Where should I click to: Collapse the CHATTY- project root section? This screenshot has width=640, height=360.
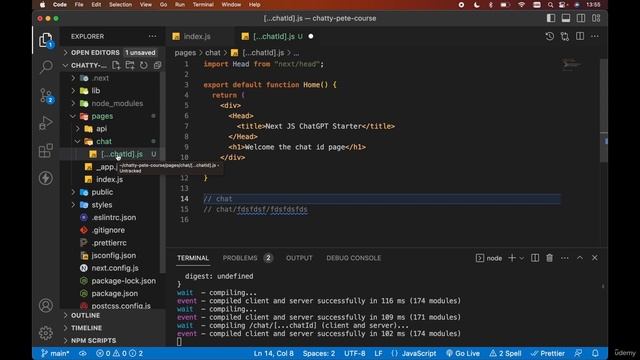pyautogui.click(x=65, y=65)
